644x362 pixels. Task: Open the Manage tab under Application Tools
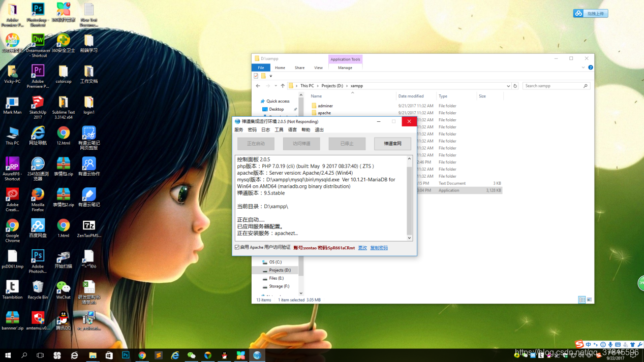click(x=345, y=68)
